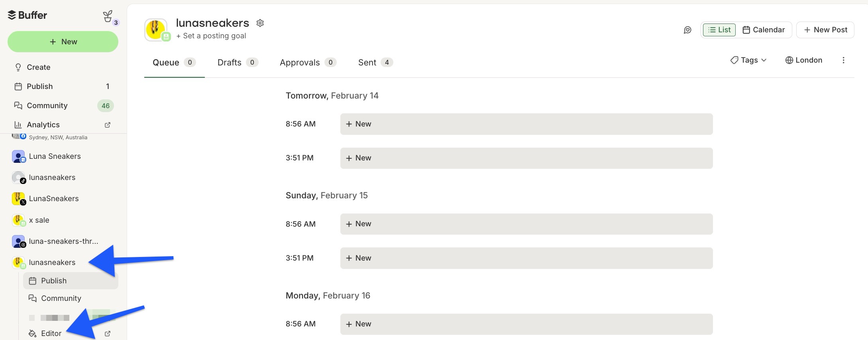
Task: Click the Buffer logo
Action: tap(27, 15)
